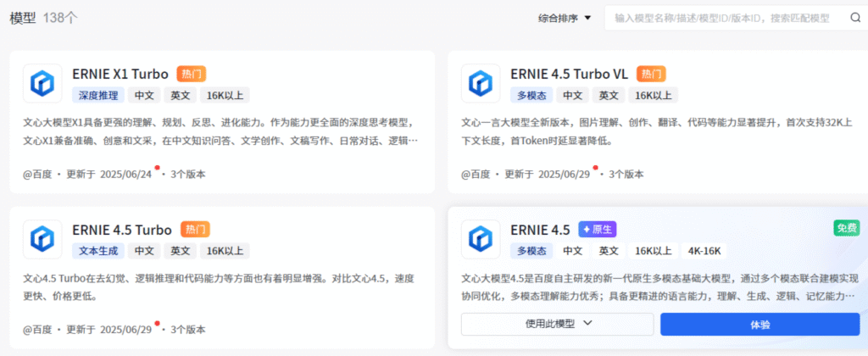Click 中文 tag on ERNIE X1 Turbo
Viewport: 868px width, 356px height.
click(144, 95)
